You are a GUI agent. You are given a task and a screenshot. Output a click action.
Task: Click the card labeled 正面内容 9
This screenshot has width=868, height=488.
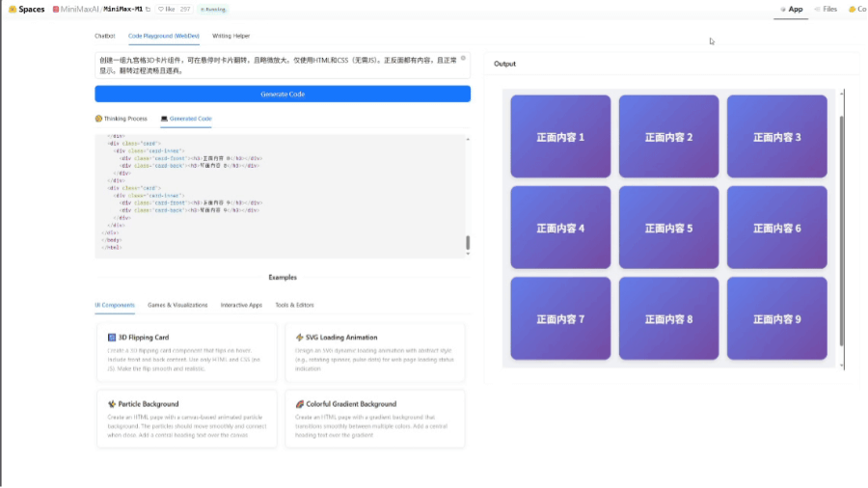point(776,318)
